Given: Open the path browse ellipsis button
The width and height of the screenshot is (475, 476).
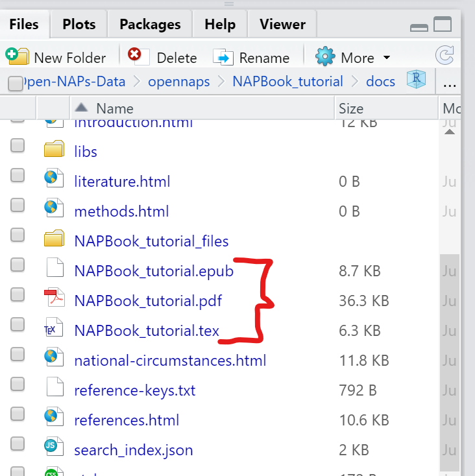Looking at the screenshot, I should click(450, 82).
